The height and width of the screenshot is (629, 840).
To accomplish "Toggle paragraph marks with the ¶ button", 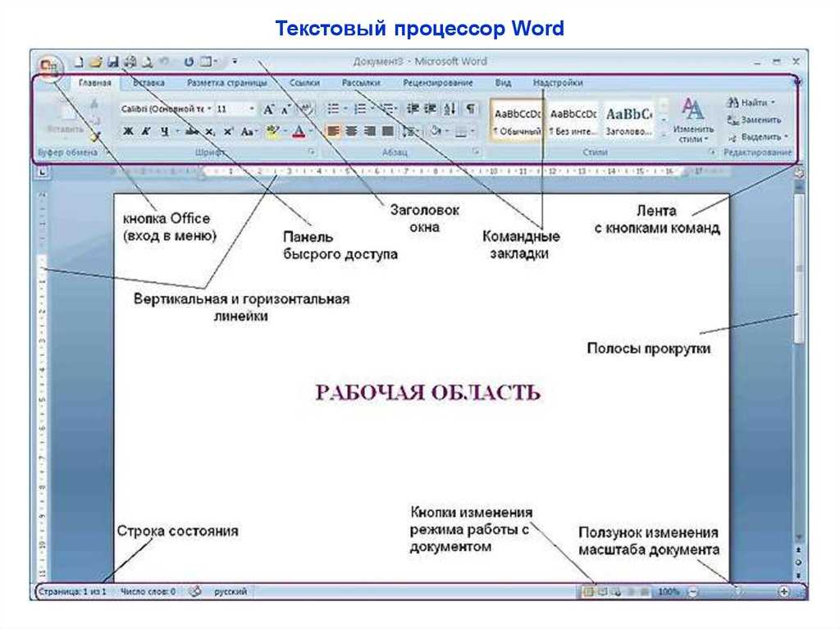I will click(470, 109).
